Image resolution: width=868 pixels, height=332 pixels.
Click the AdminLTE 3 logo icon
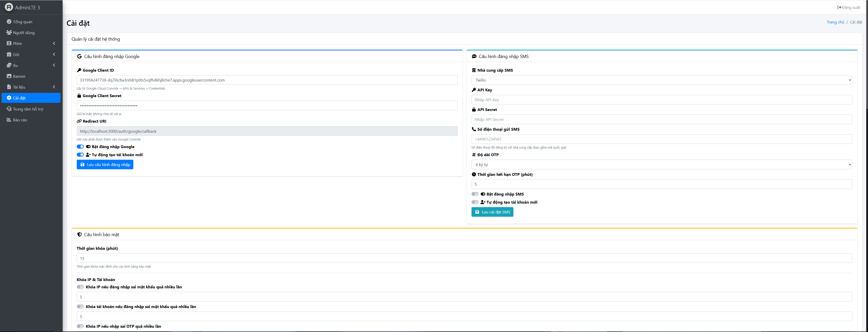(9, 7)
